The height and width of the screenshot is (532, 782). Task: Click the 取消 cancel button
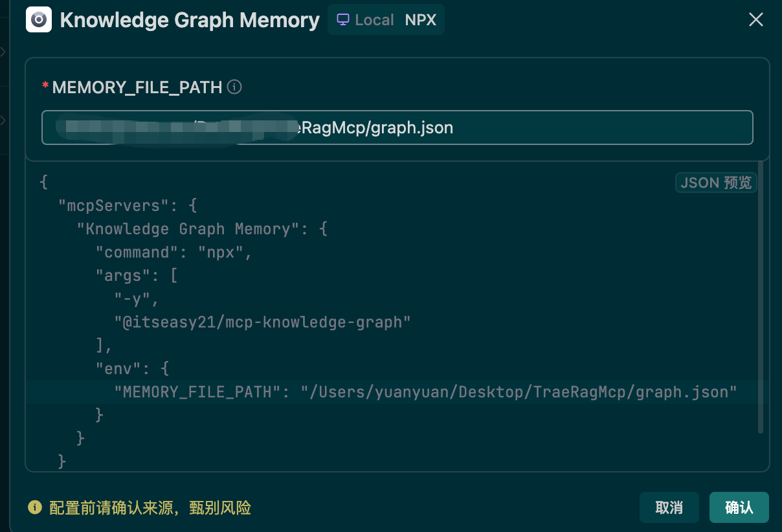click(x=669, y=507)
